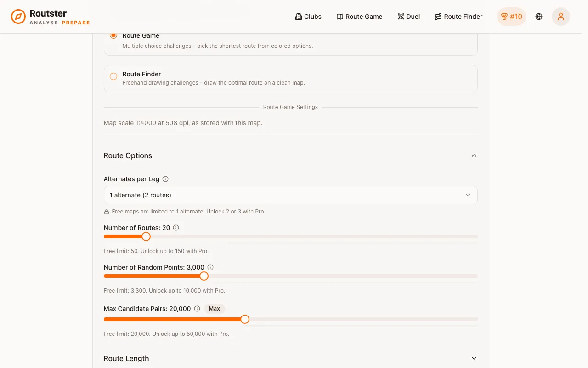Open the language globe icon
Image resolution: width=588 pixels, height=368 pixels.
coord(539,17)
